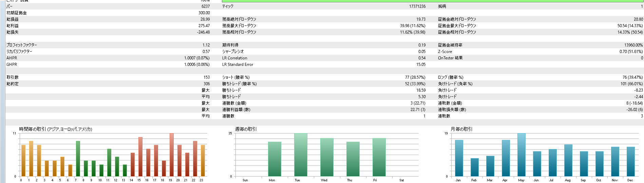Viewport: 644px width, 183px height.
Task: Click the 残高最大ドローダウン value 39.98 (11.62%)
Action: coord(413,26)
